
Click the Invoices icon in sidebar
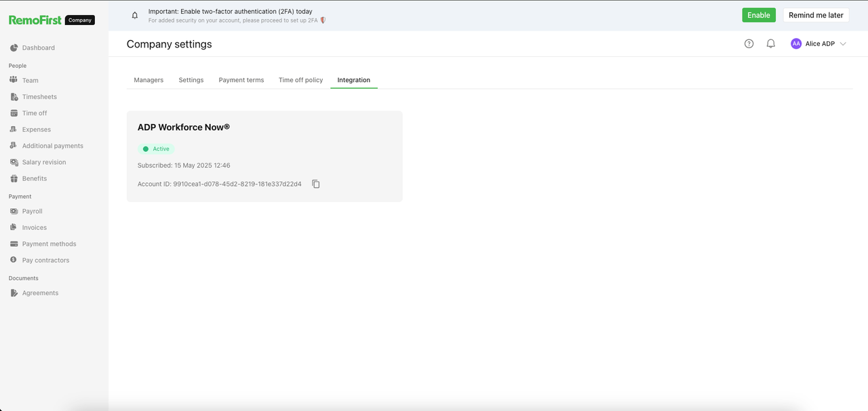pos(14,227)
